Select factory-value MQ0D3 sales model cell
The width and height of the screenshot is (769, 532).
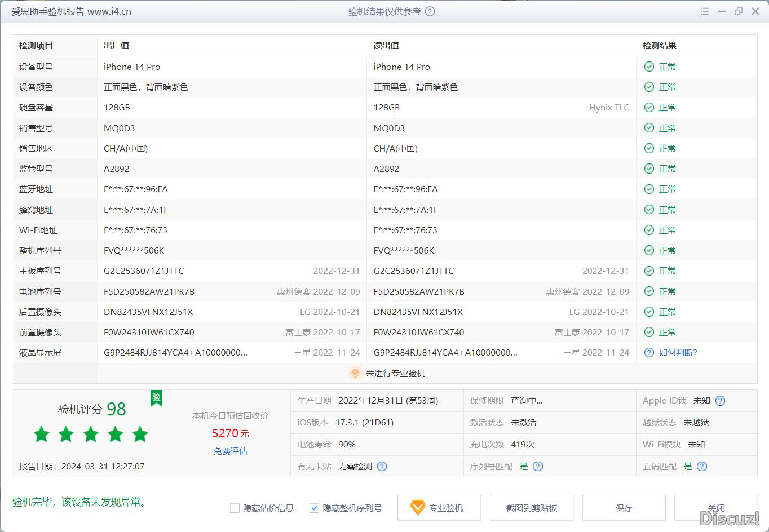[120, 128]
